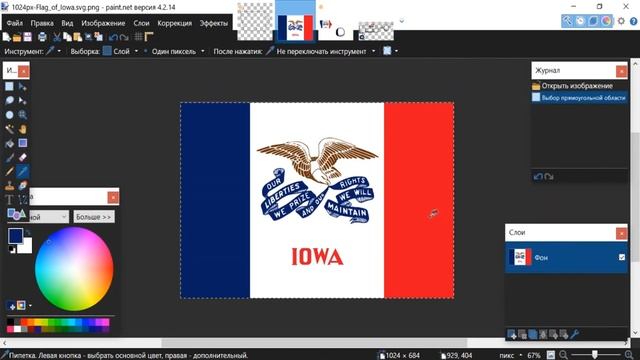The width and height of the screenshot is (640, 360).
Task: Click the Print icon in toolbar
Action: (x=42, y=37)
